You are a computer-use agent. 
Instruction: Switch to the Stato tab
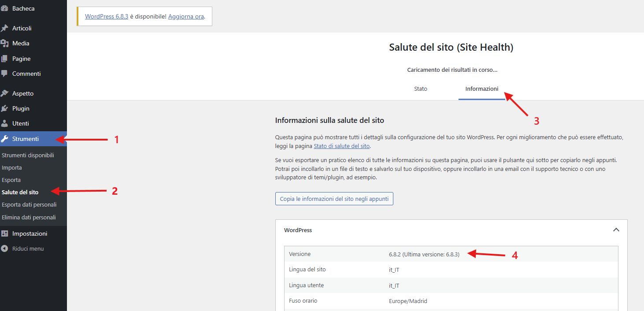(420, 89)
